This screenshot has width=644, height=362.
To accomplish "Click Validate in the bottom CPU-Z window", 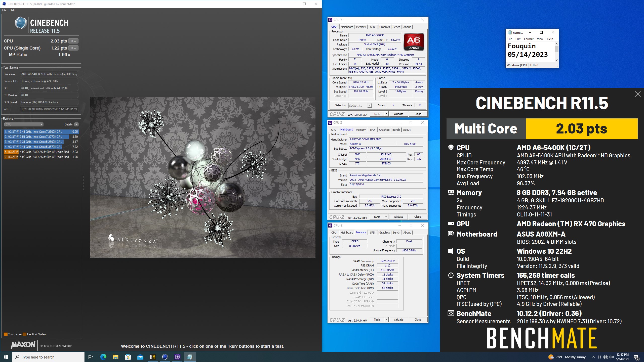I will click(x=398, y=320).
